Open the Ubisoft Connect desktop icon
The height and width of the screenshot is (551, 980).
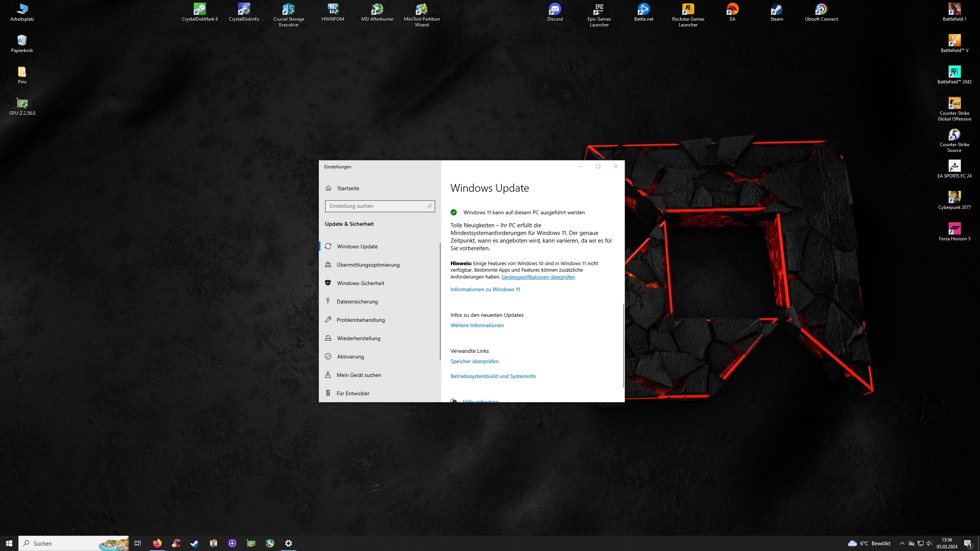[x=821, y=9]
